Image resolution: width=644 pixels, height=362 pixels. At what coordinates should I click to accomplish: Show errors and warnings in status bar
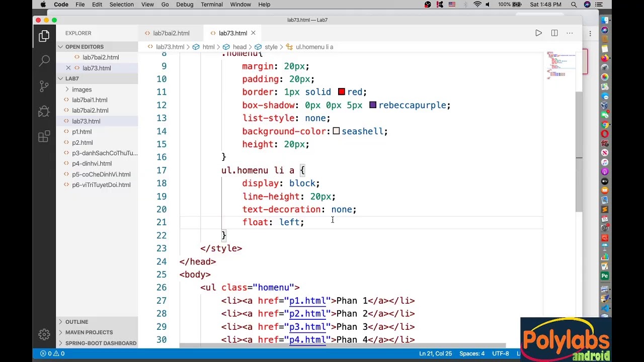click(x=52, y=353)
